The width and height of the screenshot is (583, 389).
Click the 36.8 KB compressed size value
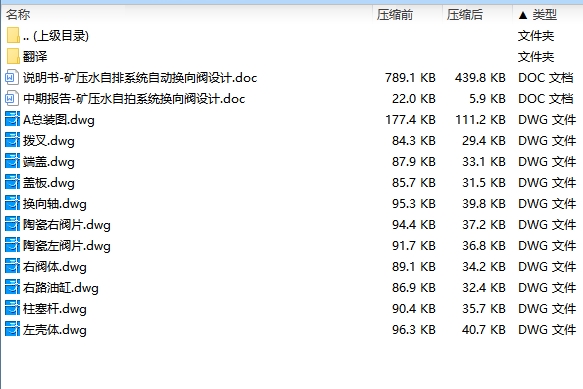(484, 246)
